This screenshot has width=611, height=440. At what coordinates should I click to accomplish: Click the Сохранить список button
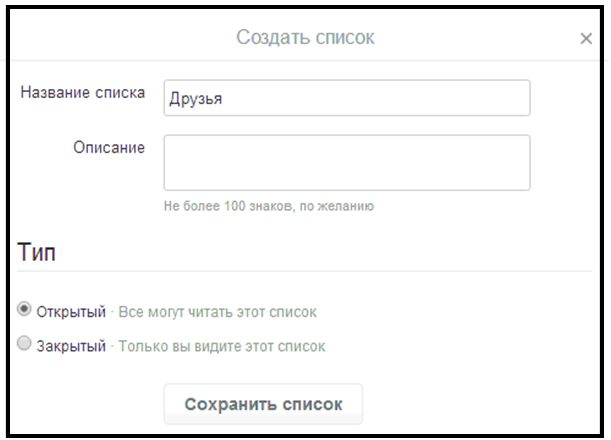click(x=263, y=404)
